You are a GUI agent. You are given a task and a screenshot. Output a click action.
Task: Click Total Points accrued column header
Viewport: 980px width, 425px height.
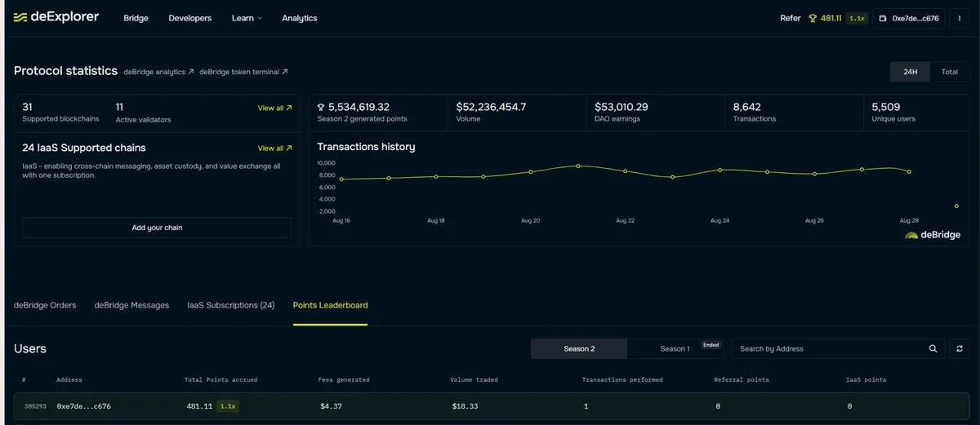point(221,379)
